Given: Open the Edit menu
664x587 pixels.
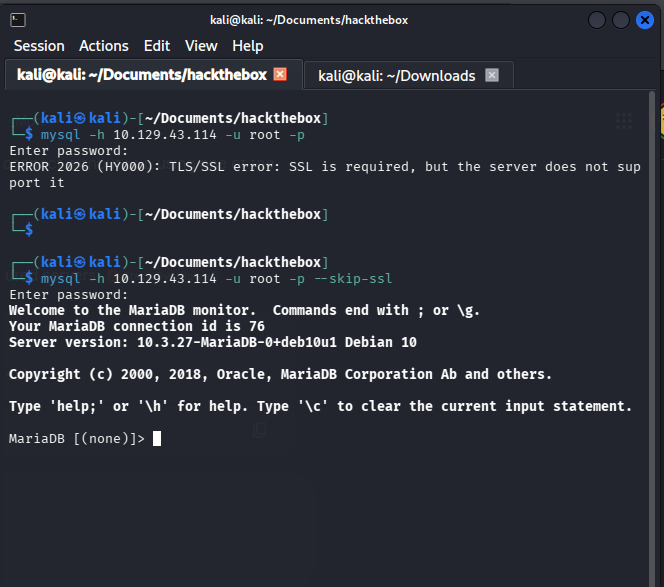Looking at the screenshot, I should tap(157, 46).
